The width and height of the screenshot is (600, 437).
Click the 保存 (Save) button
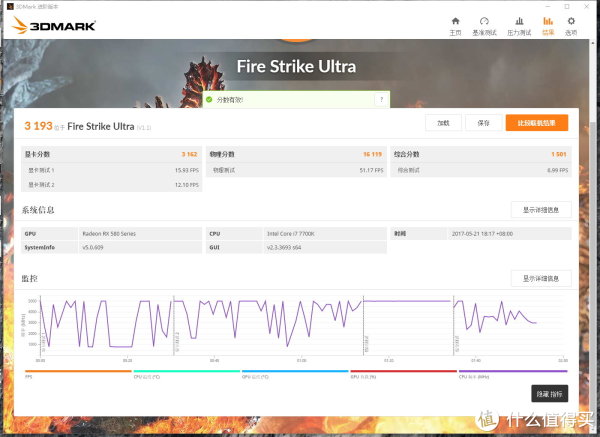click(483, 123)
